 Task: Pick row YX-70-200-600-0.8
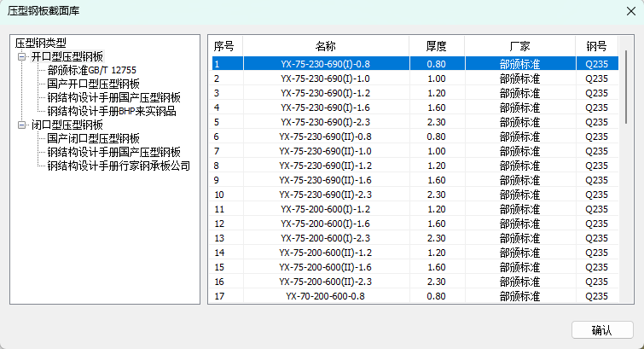click(x=326, y=296)
